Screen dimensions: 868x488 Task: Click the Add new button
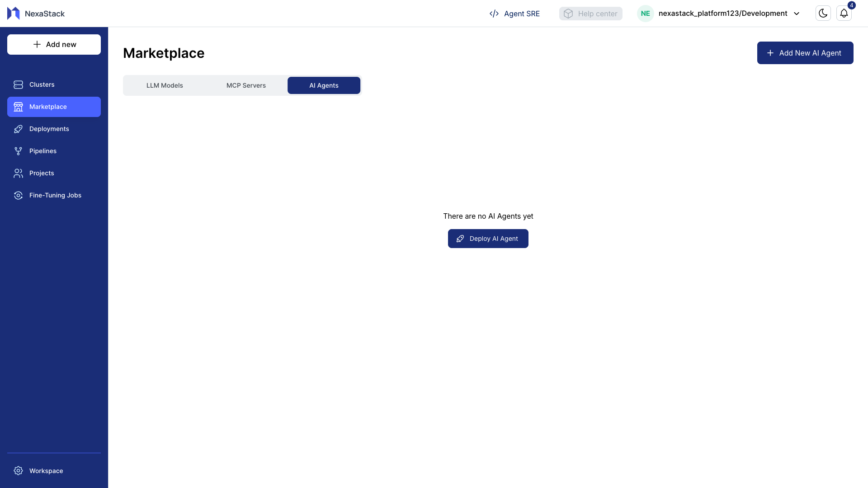click(54, 44)
